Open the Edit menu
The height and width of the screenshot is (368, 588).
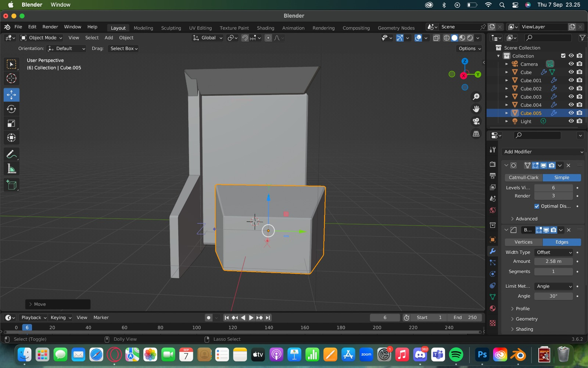tap(32, 27)
